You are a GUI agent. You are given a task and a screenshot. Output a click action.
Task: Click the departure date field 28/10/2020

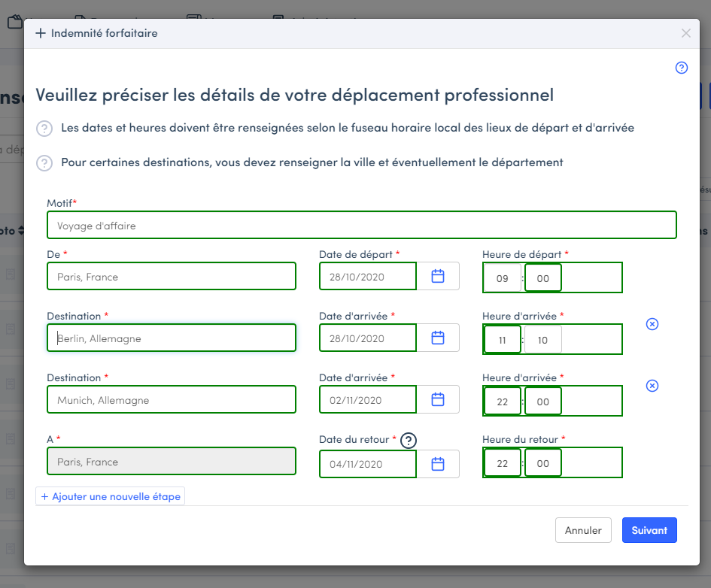coord(368,276)
